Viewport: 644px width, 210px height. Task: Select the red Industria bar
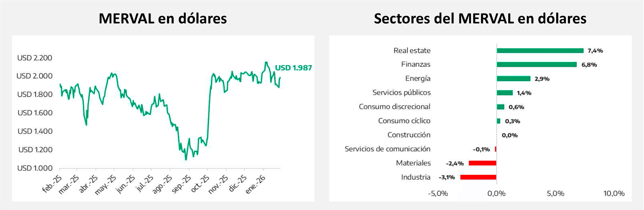point(478,177)
